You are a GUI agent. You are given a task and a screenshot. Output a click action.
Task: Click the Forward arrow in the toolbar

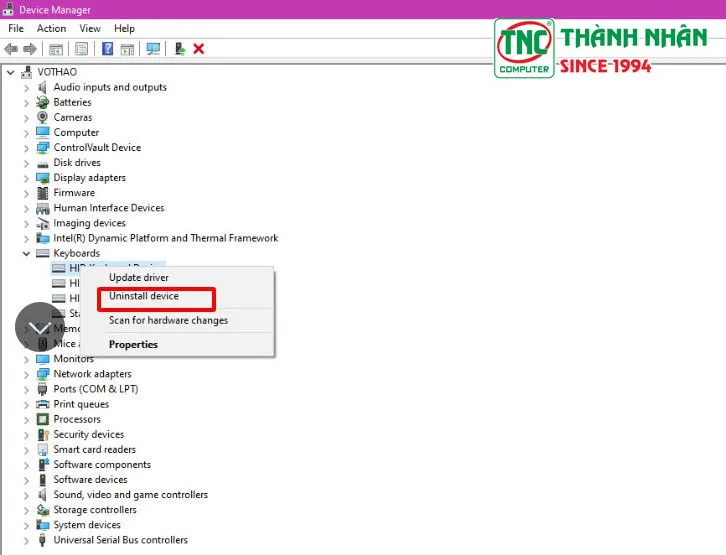[31, 48]
